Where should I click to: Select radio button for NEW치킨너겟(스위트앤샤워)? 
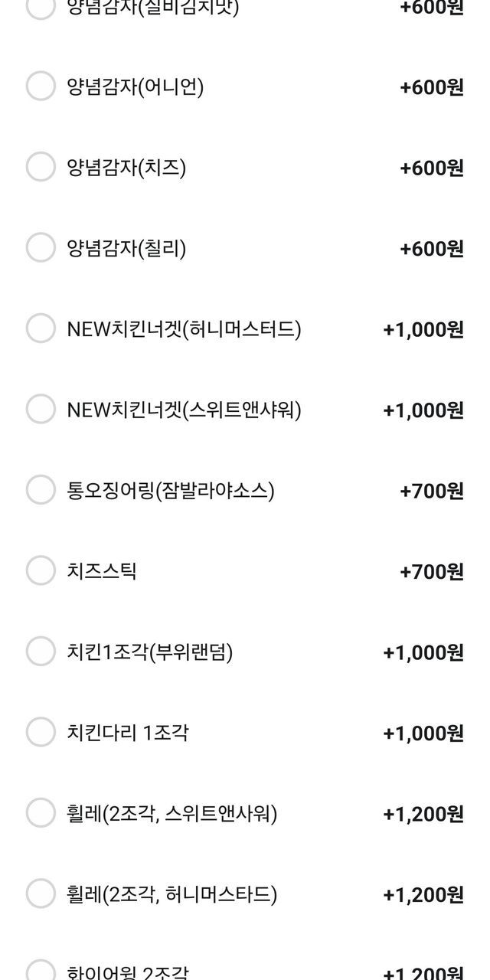pyautogui.click(x=41, y=410)
